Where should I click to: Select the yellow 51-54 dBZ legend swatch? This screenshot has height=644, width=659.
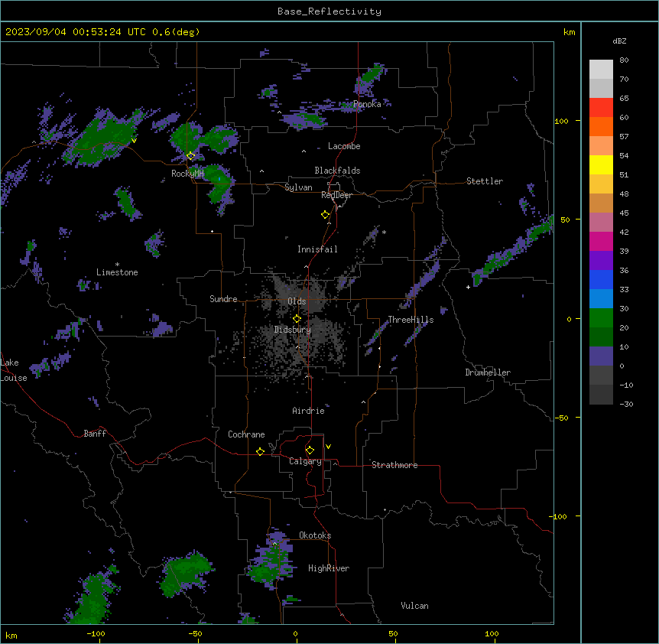(x=601, y=164)
